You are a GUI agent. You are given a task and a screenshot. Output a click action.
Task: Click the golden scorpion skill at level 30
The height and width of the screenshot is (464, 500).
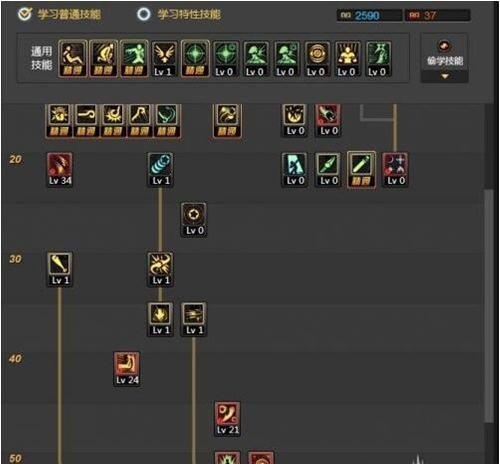pyautogui.click(x=160, y=269)
